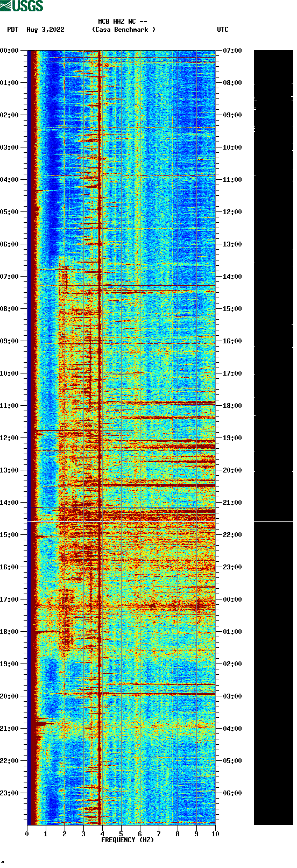Click the black seismogram panel beside the spectrogram
Screen dimensions: 297x868
[x=273, y=437]
